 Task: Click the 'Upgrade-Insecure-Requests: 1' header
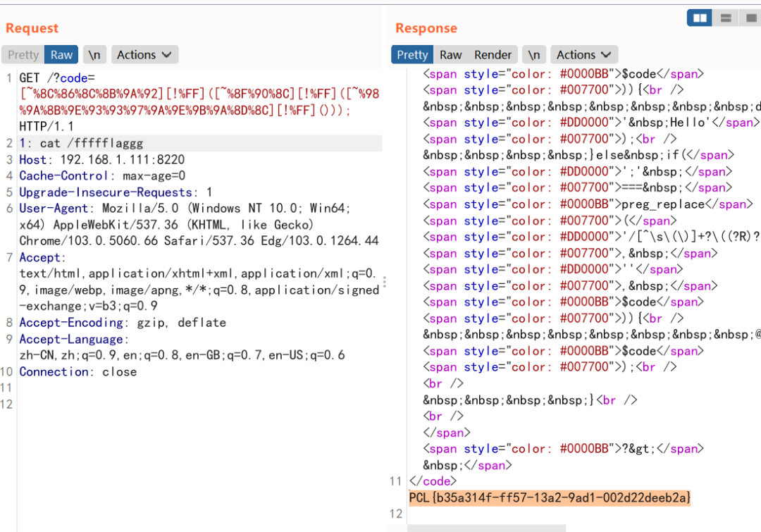click(116, 192)
